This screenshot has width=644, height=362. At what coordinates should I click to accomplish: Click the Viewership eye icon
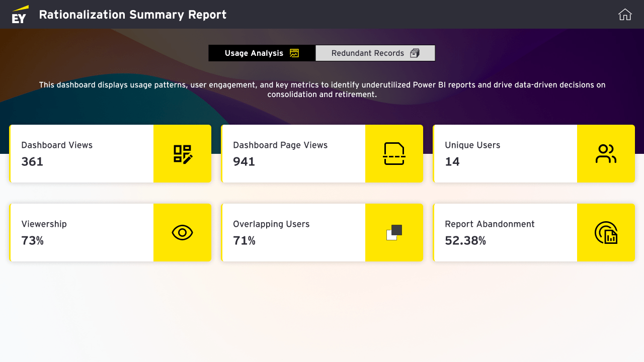click(x=182, y=233)
